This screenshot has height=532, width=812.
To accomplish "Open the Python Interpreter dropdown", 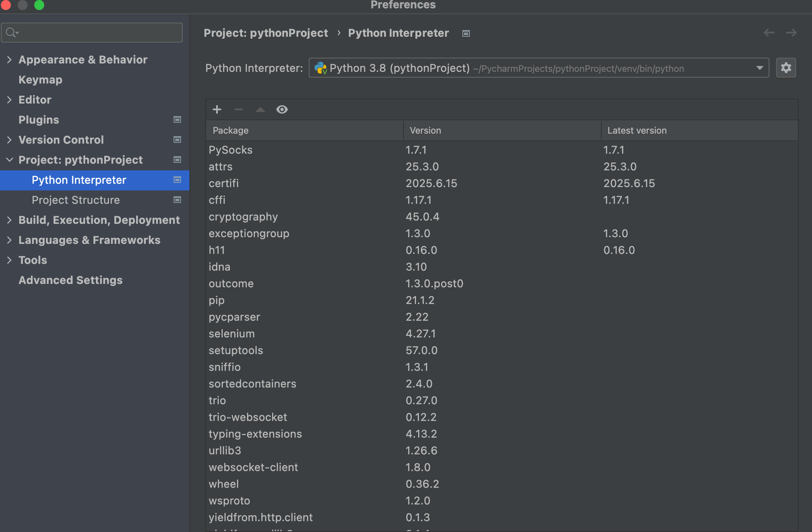I will tap(759, 68).
